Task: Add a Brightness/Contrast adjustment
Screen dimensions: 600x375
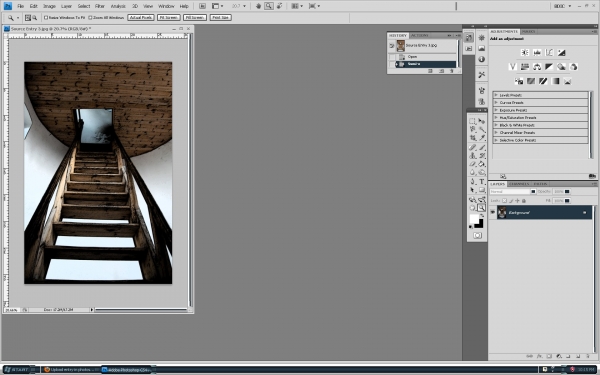Action: (x=525, y=52)
